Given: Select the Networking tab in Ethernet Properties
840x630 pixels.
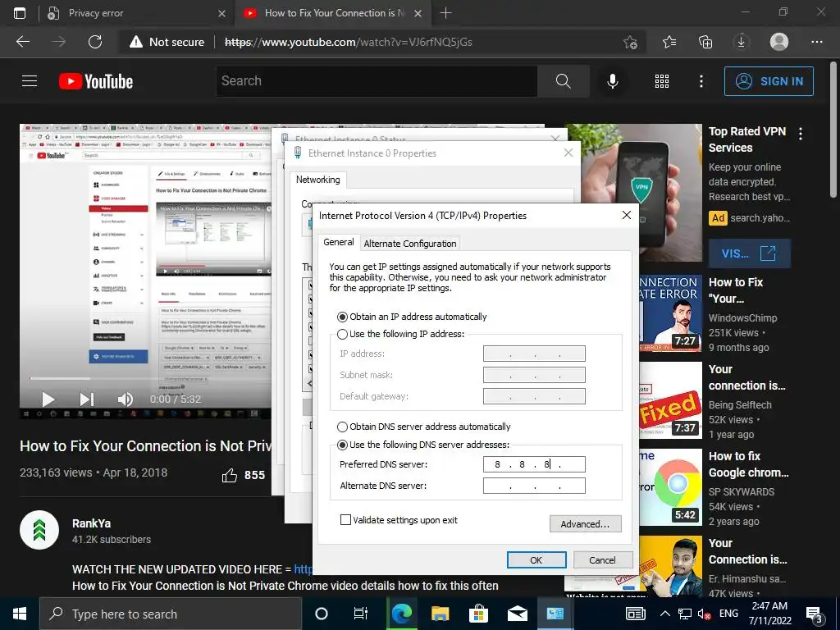Looking at the screenshot, I should coord(317,180).
